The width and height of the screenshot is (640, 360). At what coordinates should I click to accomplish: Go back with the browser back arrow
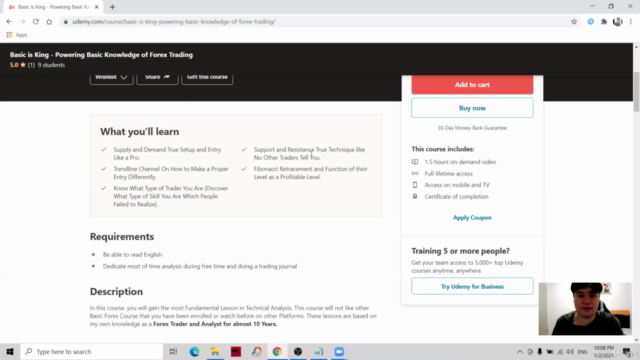[9, 22]
